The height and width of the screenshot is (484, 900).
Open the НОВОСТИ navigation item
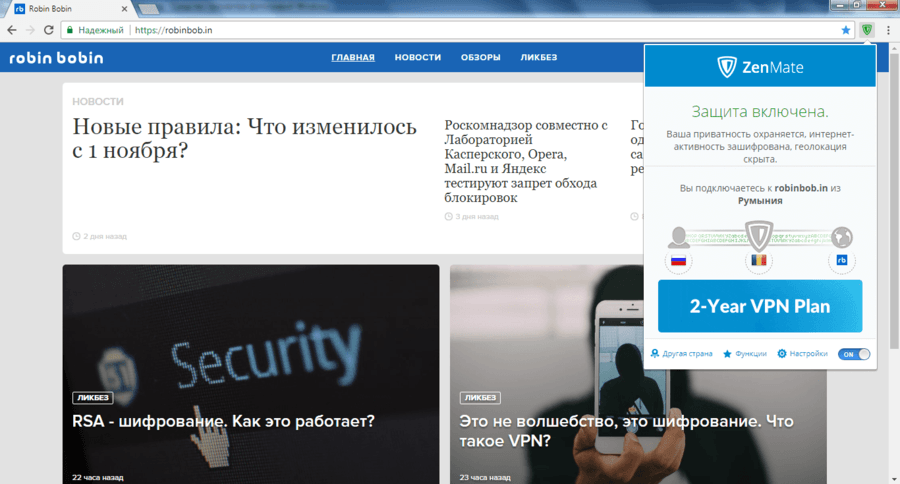click(417, 57)
